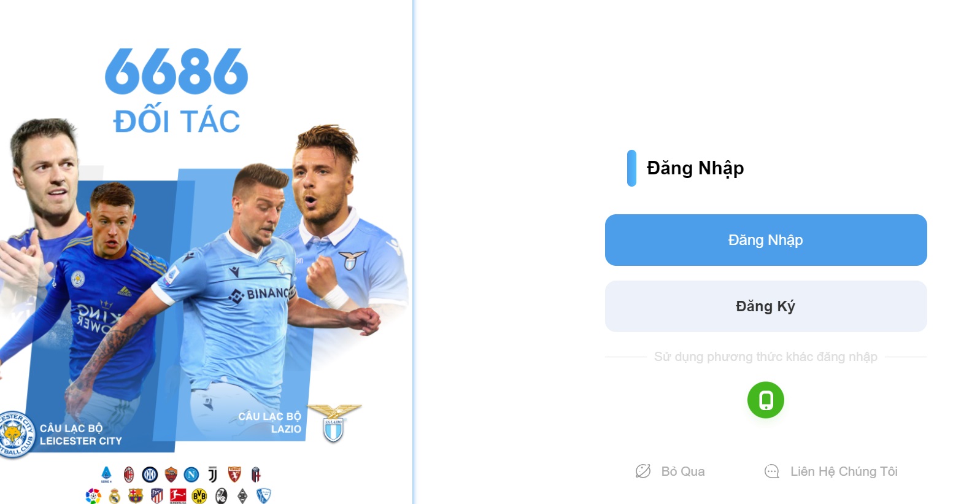Click the Bundesliga league logo
Viewport: 980px width, 504px height.
click(x=178, y=496)
